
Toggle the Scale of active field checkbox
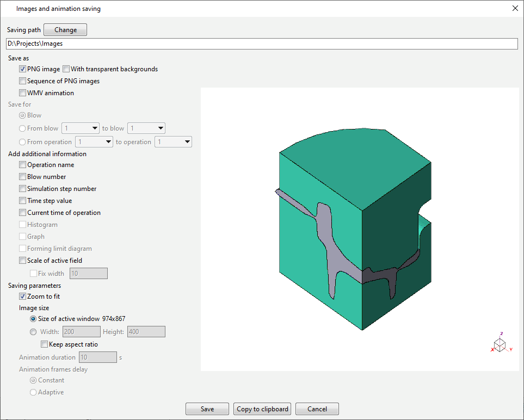click(22, 261)
